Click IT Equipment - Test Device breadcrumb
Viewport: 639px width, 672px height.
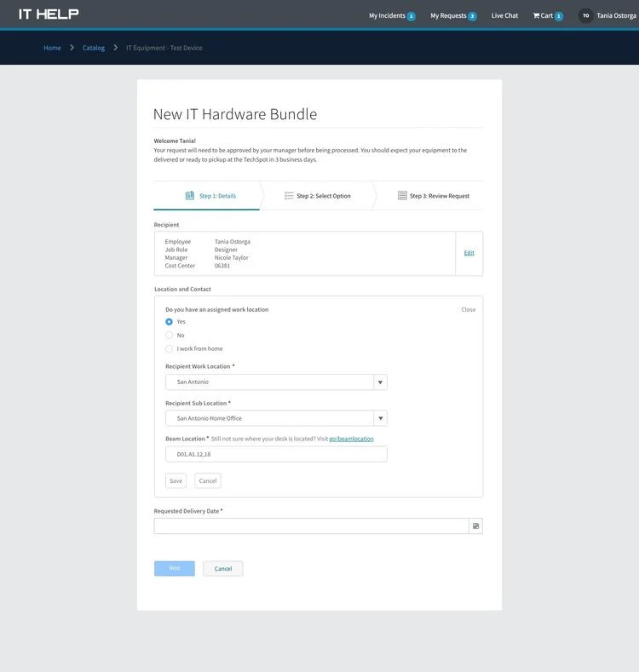click(x=164, y=48)
